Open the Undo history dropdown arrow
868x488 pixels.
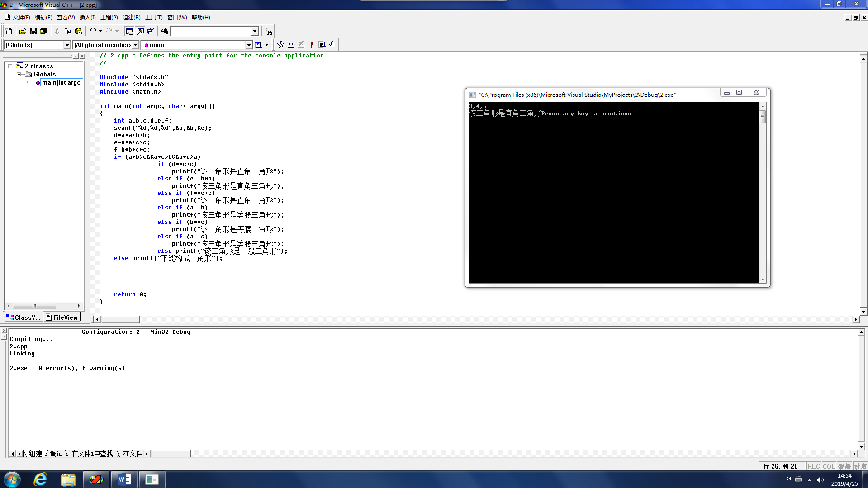[x=100, y=31]
